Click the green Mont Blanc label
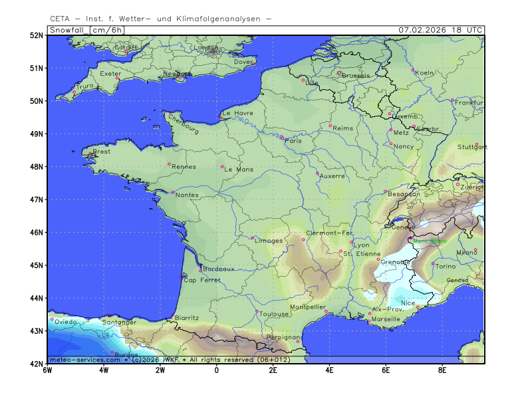Viewport: 532px width, 399px height. (x=430, y=241)
